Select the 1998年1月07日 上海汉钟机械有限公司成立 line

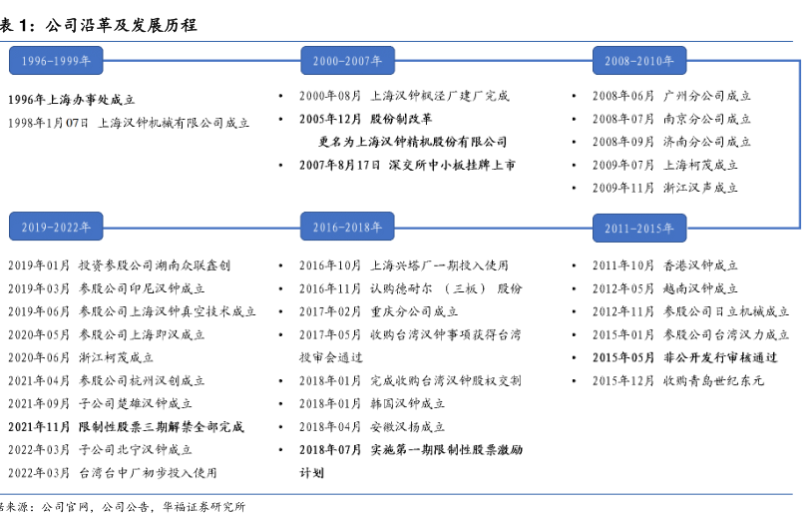(x=128, y=123)
